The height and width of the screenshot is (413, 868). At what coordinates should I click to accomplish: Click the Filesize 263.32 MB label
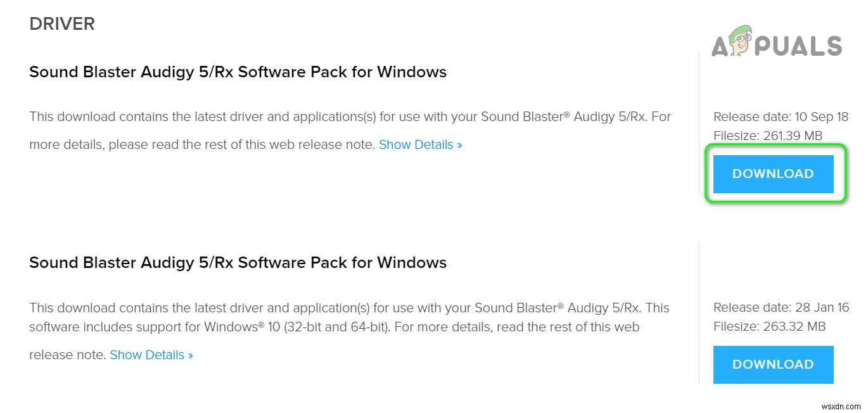click(x=770, y=326)
